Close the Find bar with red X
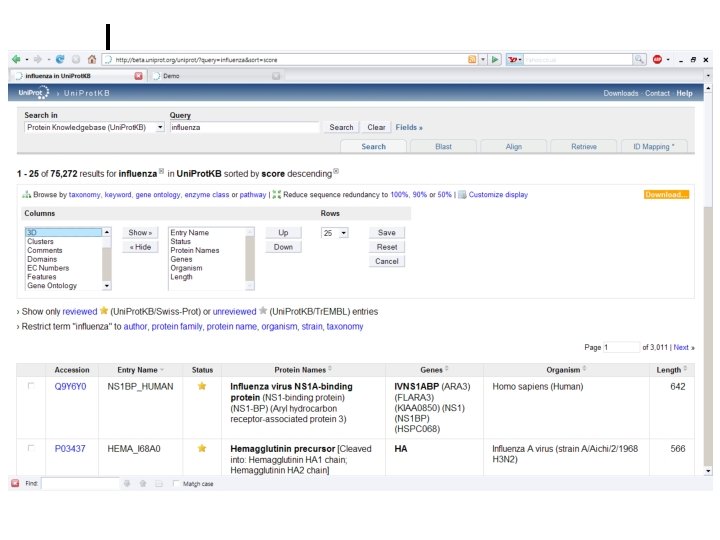The width and height of the screenshot is (720, 540). point(15,483)
